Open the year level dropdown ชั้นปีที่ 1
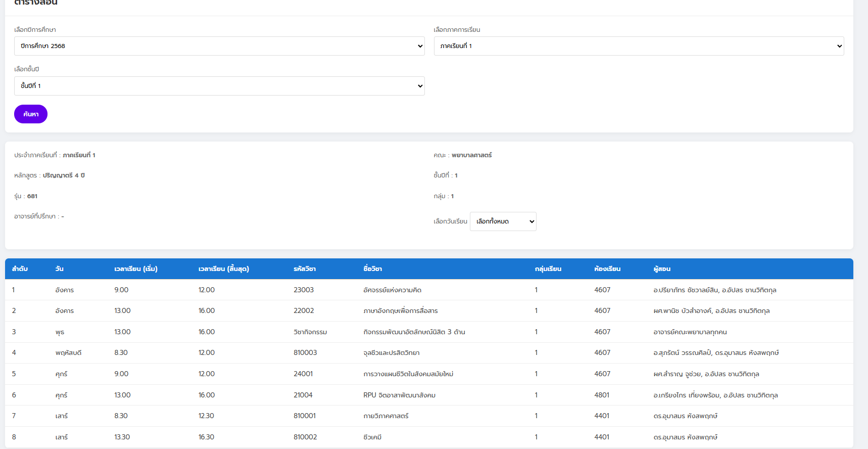The height and width of the screenshot is (449, 868). 219,86
